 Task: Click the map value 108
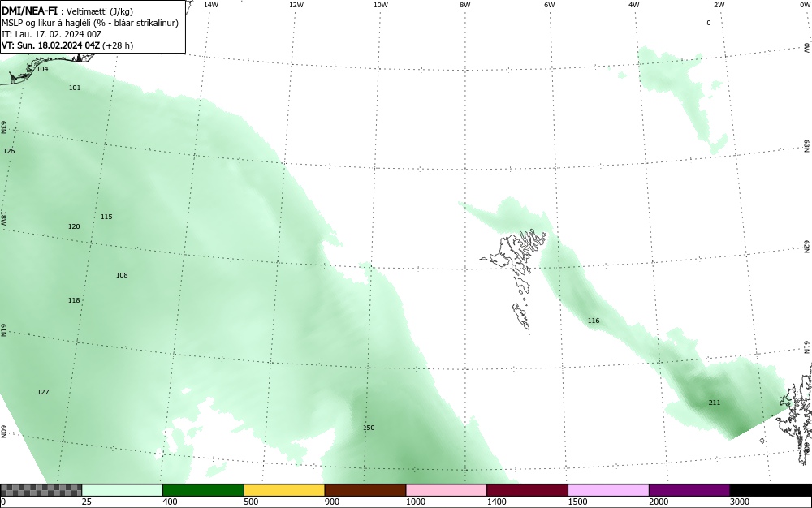point(122,275)
